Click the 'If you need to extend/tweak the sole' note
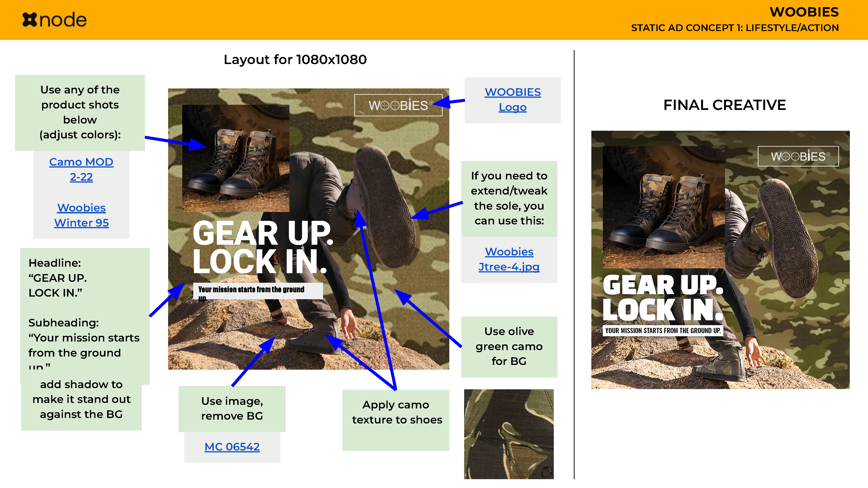868x488 pixels. 509,199
